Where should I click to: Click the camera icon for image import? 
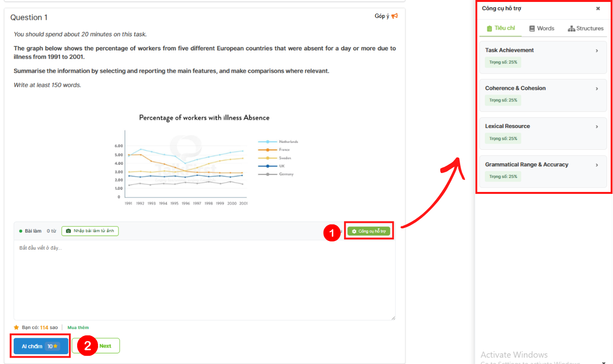[x=68, y=231]
